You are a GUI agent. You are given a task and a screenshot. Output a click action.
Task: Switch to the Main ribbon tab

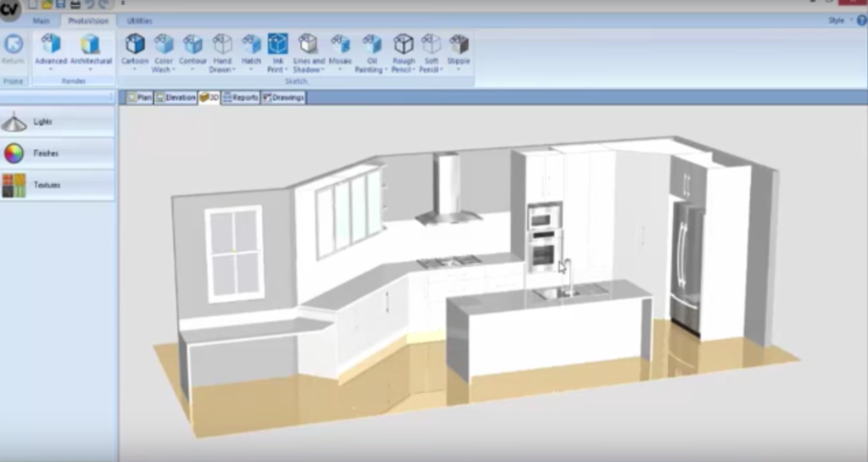41,20
